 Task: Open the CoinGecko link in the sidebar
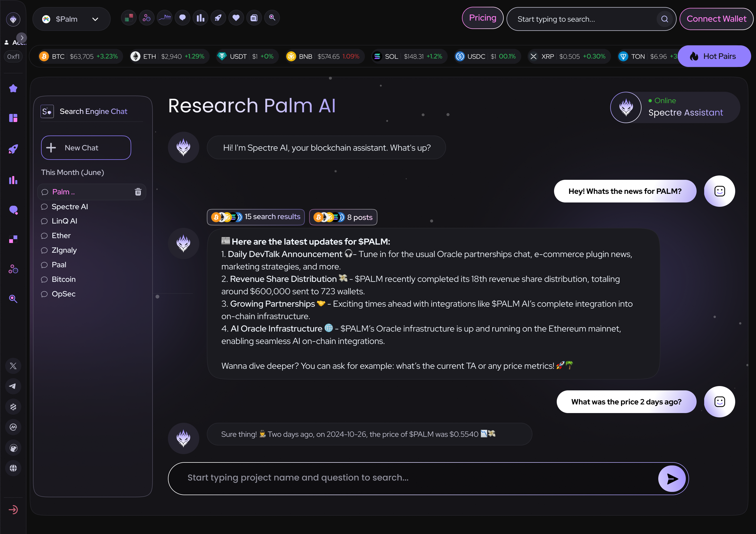click(x=13, y=448)
